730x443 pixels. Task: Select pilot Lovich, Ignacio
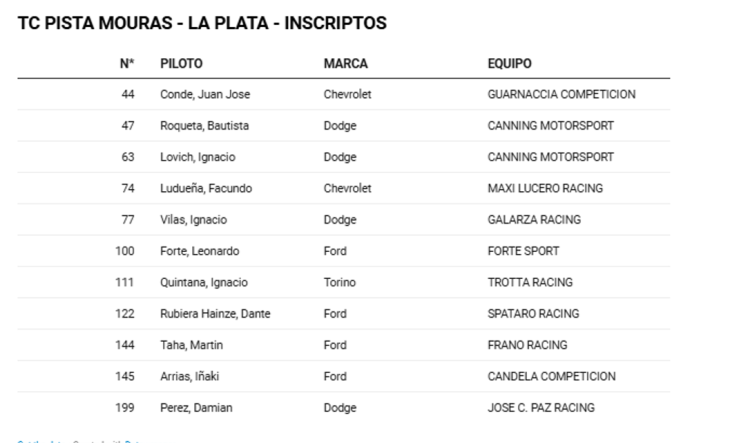click(197, 157)
